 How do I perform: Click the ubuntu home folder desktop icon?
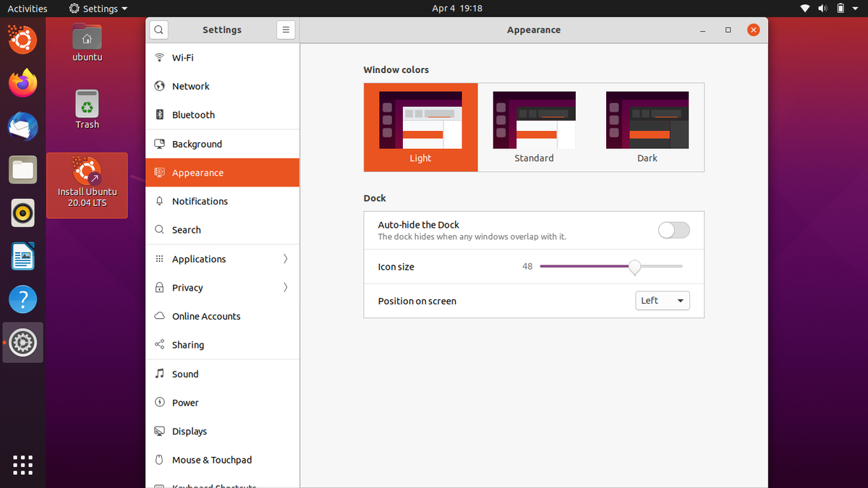(87, 43)
